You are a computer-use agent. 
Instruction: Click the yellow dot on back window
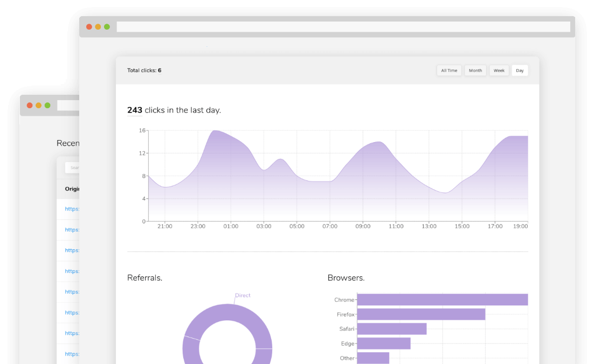point(39,105)
